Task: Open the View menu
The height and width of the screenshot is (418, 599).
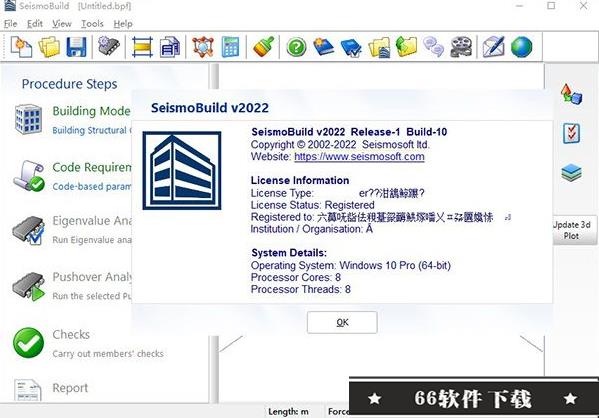Action: coord(62,24)
